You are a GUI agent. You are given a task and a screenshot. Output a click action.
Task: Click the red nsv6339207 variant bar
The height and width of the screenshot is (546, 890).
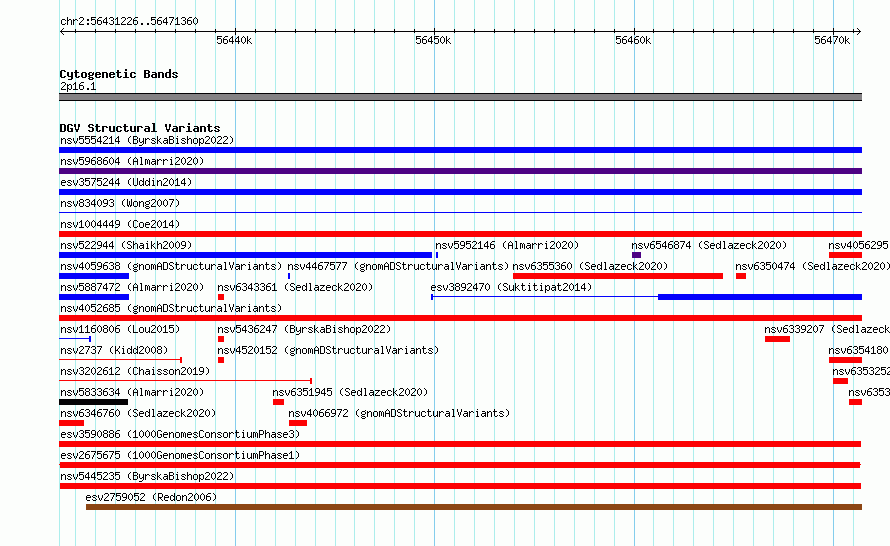point(777,339)
